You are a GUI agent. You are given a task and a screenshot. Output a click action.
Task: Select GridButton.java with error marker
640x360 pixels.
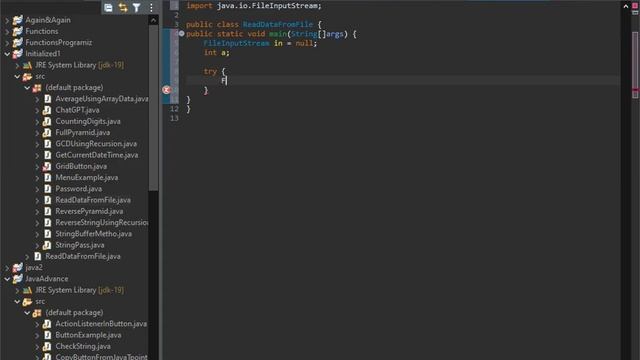(81, 167)
